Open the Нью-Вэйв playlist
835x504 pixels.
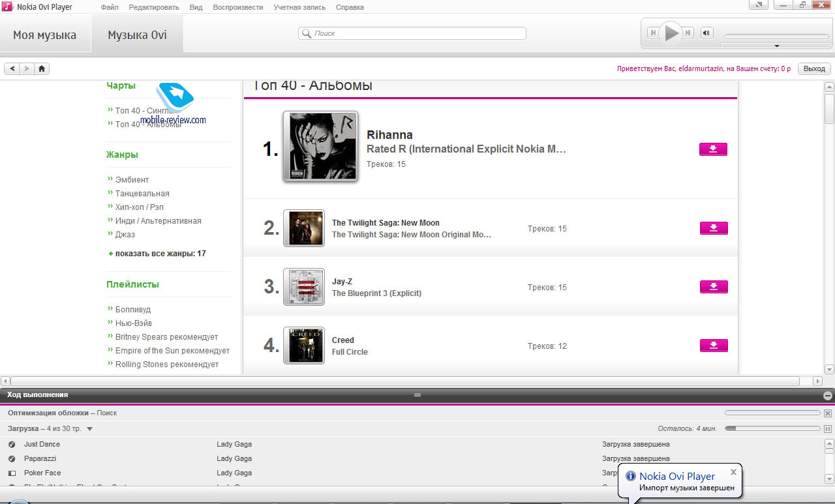click(x=134, y=323)
